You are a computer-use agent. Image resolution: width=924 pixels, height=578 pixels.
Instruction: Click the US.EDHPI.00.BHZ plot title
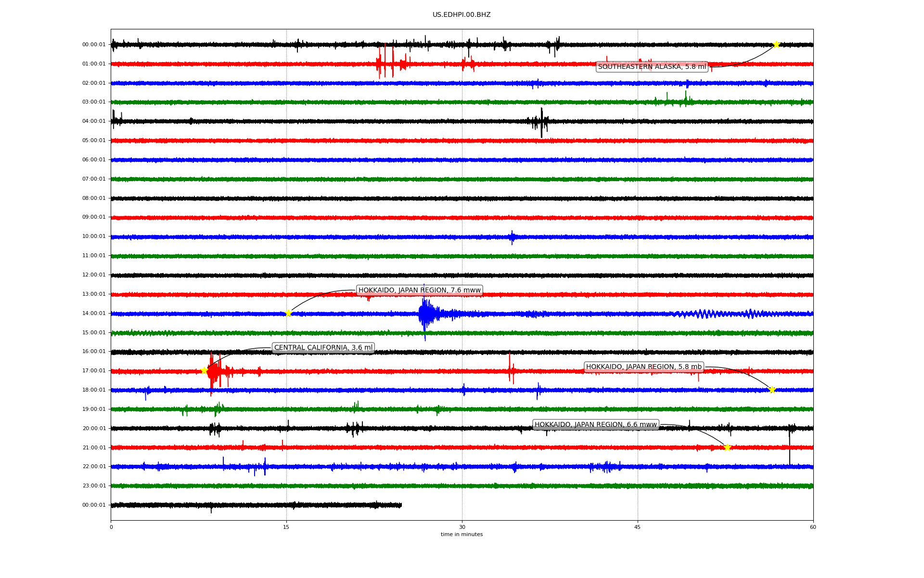(x=461, y=14)
